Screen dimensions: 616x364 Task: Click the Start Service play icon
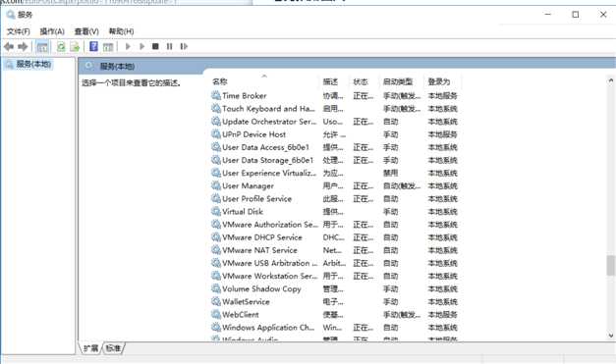[x=128, y=46]
